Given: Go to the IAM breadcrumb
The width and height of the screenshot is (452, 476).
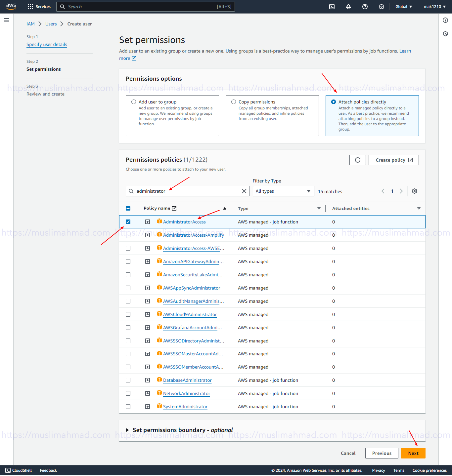Looking at the screenshot, I should (30, 24).
